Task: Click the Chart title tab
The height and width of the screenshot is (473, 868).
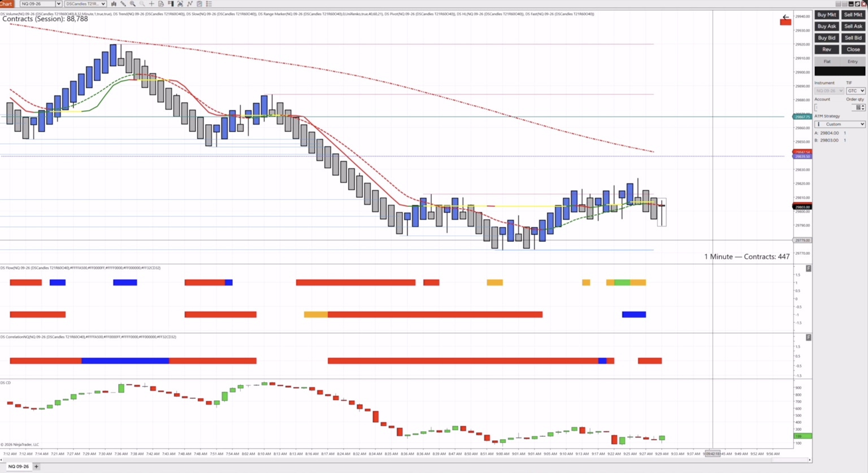Action: [x=6, y=4]
